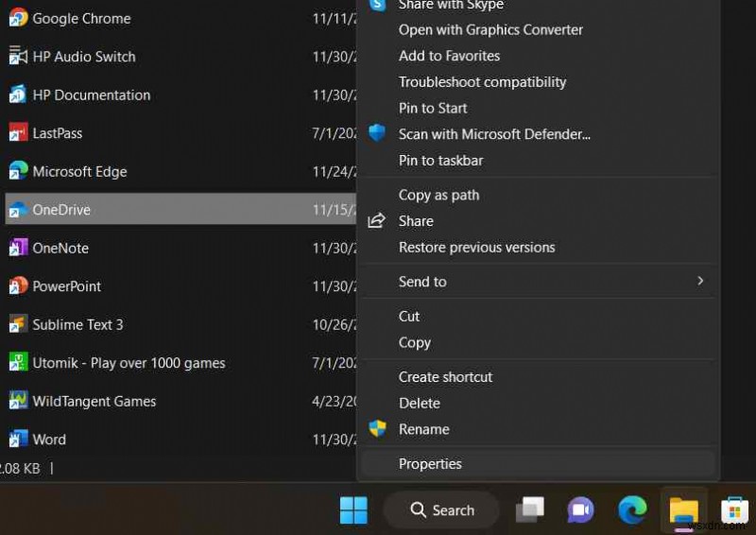Open File Explorer from the taskbar
756x535 pixels.
coord(683,510)
